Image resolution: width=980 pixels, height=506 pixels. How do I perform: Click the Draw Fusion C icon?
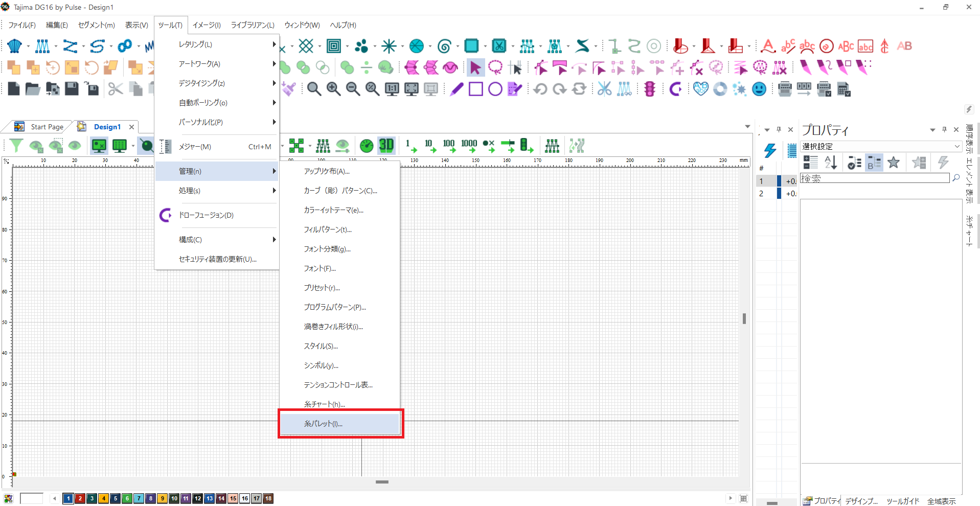point(675,89)
